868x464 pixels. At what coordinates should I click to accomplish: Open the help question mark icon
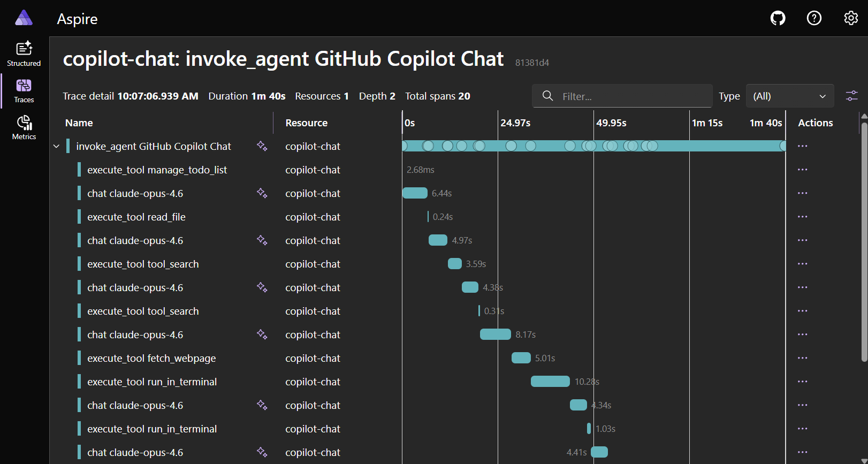pos(814,18)
